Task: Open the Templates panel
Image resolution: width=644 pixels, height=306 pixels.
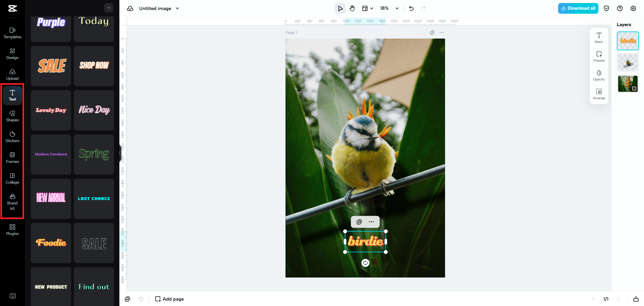Action: click(12, 33)
